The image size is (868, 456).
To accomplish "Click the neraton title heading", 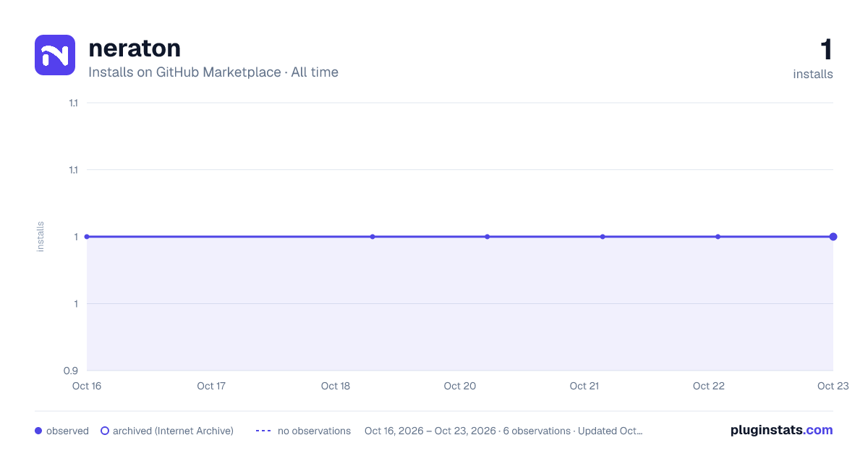I will tap(135, 48).
